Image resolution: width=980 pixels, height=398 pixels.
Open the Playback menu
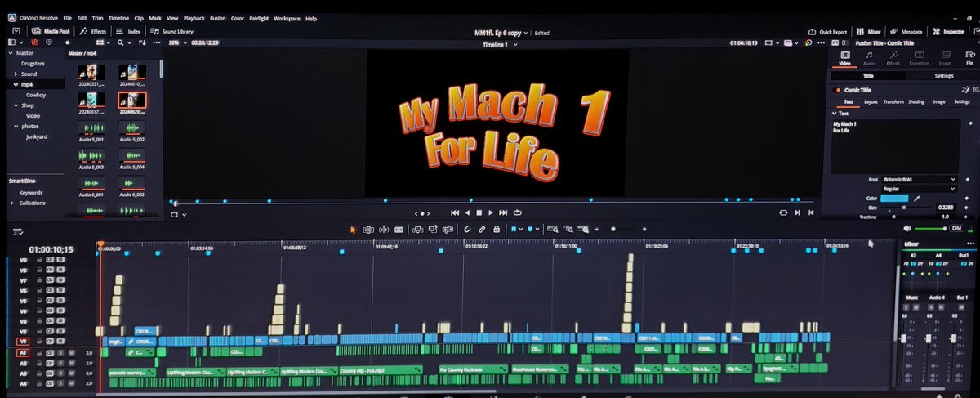194,18
